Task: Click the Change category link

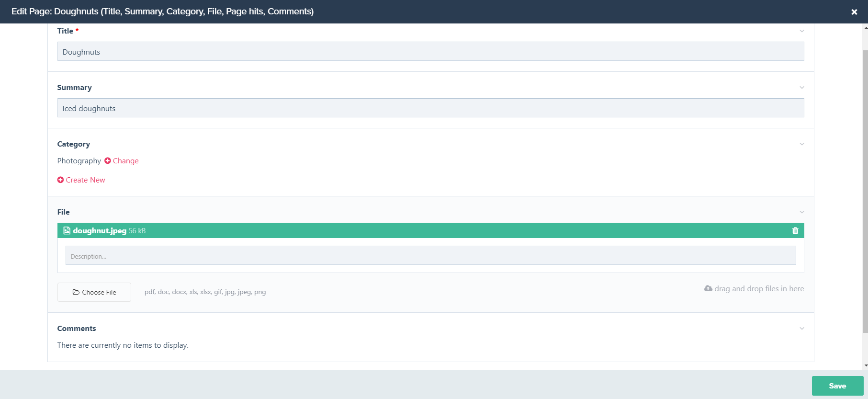Action: [125, 161]
